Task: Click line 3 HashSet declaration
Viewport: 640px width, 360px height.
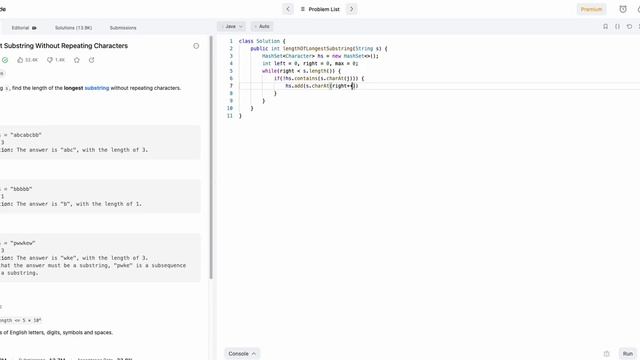Action: [320, 56]
